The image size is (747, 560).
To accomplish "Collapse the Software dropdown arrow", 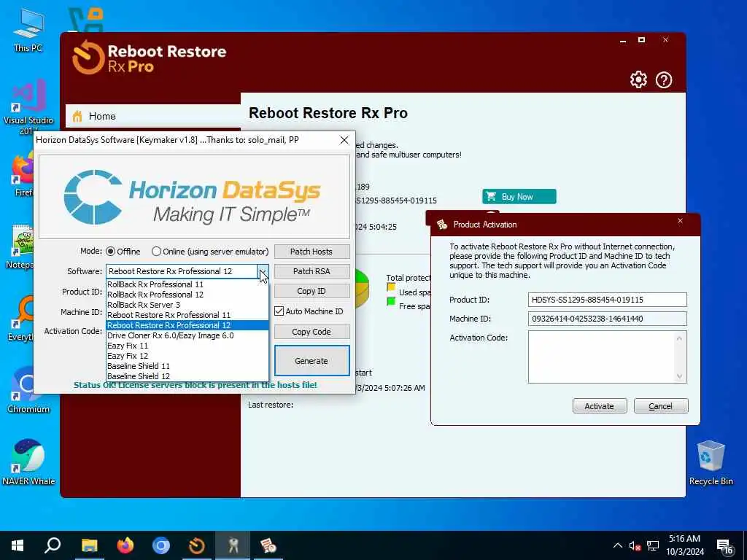I will 263,271.
